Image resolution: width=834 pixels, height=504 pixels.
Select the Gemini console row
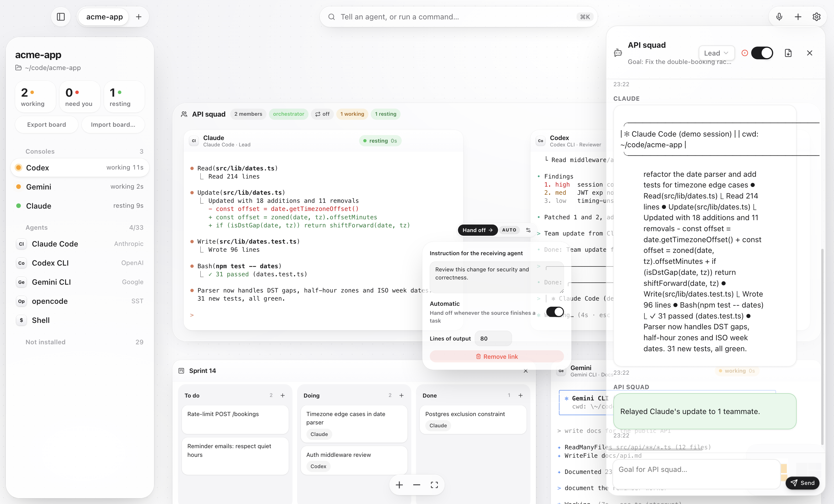80,187
